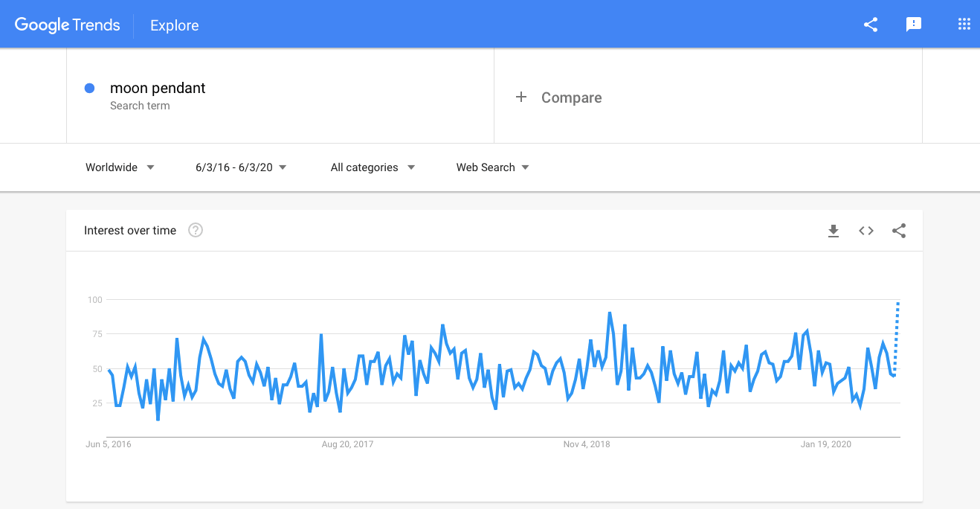Image resolution: width=980 pixels, height=509 pixels.
Task: Share the Interest over time chart
Action: [x=899, y=231]
